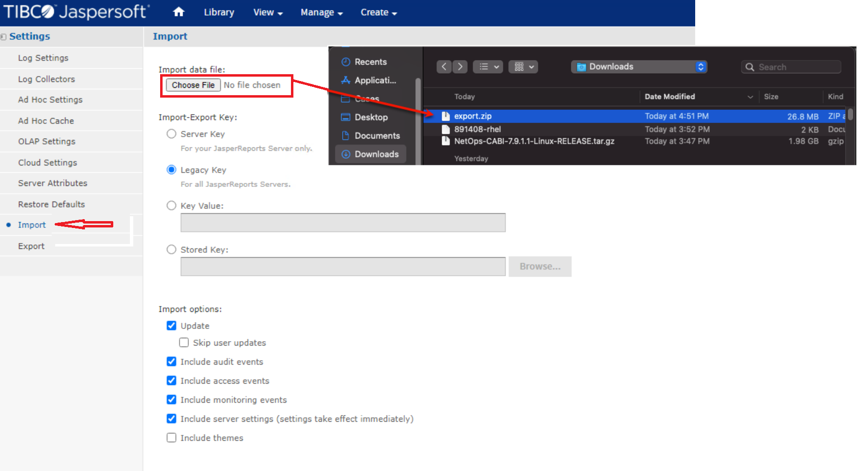Viewport: 868px width, 471px height.
Task: Open Applications in file dialog sidebar
Action: pyautogui.click(x=374, y=81)
